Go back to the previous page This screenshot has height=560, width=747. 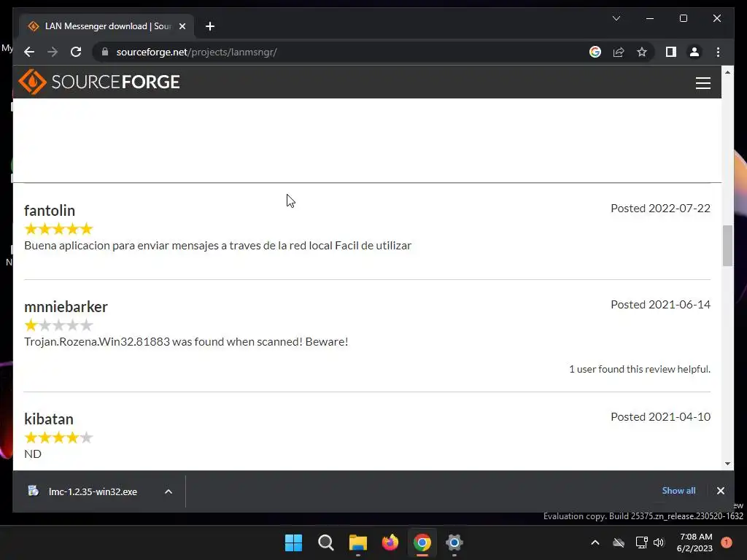point(29,52)
